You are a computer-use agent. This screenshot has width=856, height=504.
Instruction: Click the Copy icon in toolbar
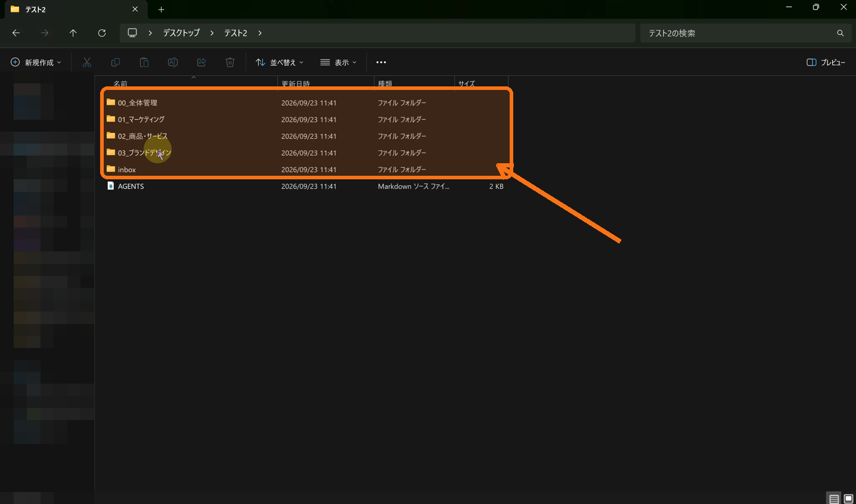(116, 62)
